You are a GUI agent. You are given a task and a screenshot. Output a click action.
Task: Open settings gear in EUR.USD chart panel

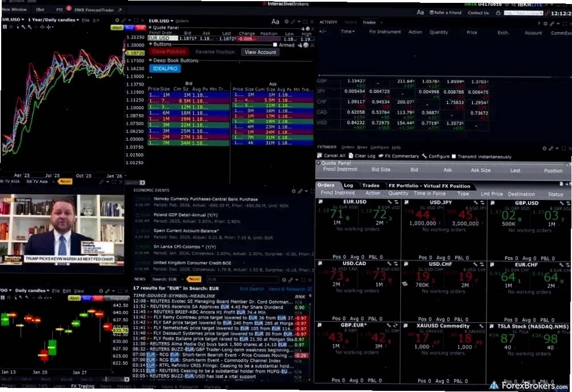(x=117, y=21)
